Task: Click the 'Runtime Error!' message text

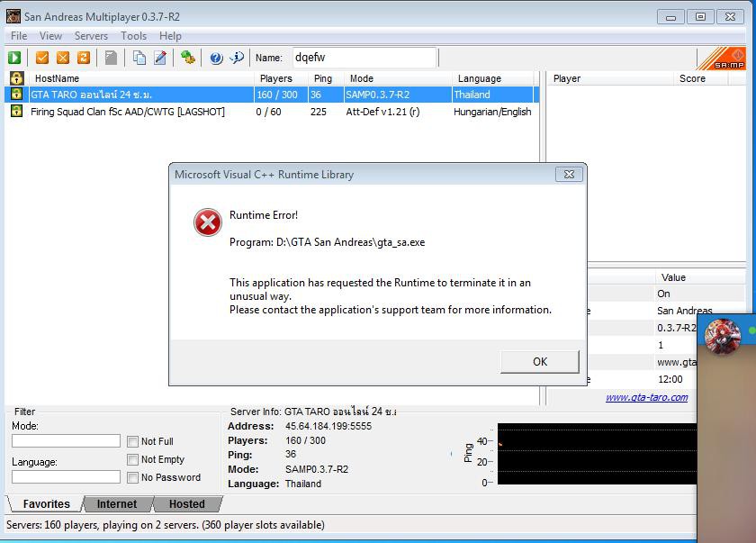Action: (x=264, y=215)
